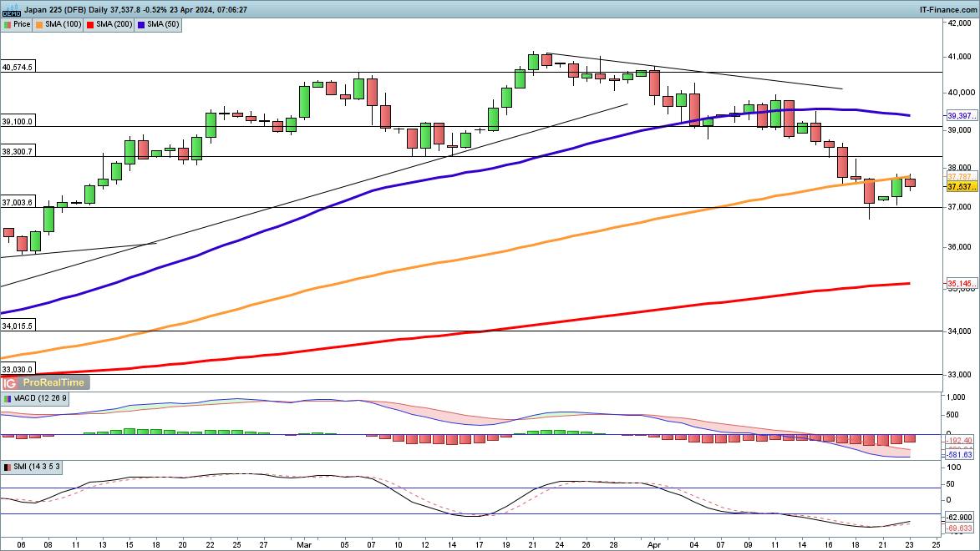Click the IG logo icon

(x=10, y=382)
